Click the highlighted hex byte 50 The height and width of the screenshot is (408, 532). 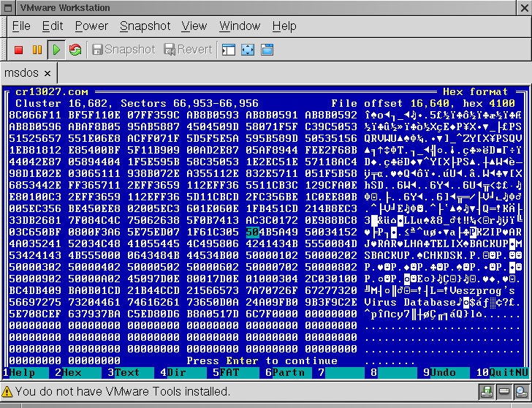pyautogui.click(x=252, y=233)
